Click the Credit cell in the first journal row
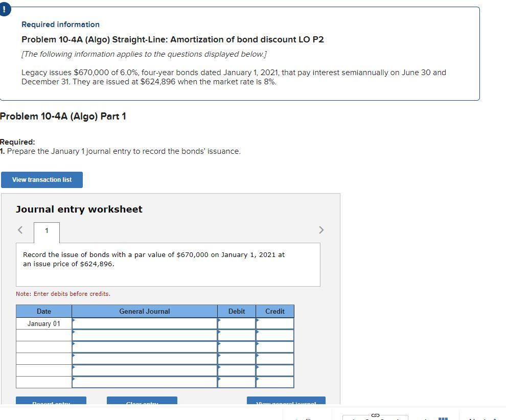The width and height of the screenshot is (506, 420). click(275, 323)
